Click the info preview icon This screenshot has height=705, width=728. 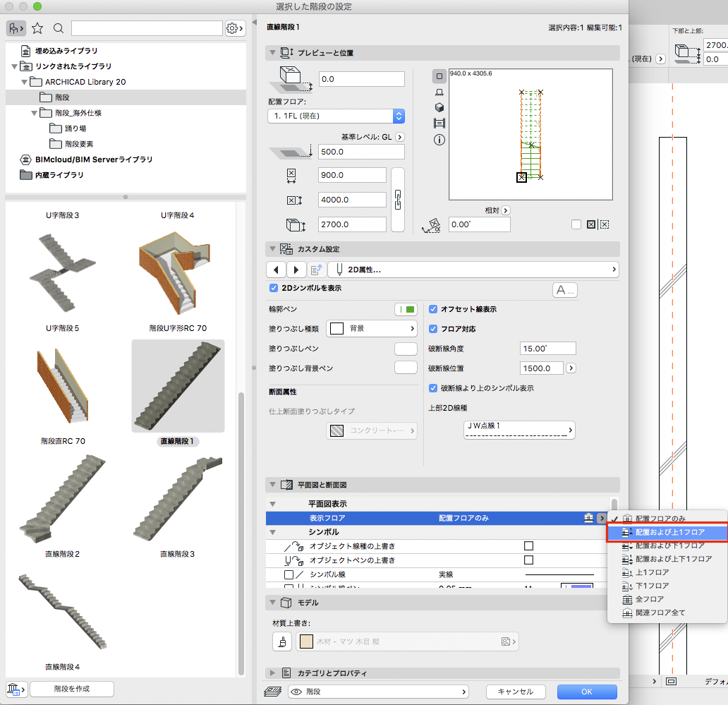[439, 140]
